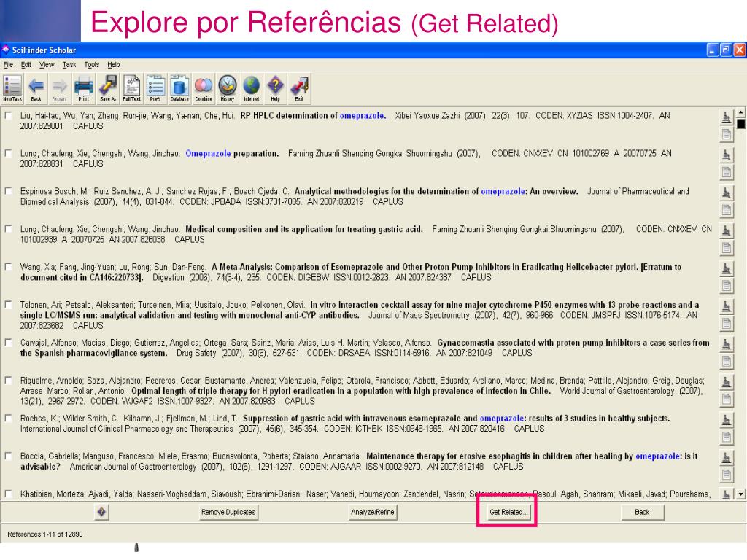
Task: Select the Tolonen, Ari reference checkbox
Action: tap(9, 305)
